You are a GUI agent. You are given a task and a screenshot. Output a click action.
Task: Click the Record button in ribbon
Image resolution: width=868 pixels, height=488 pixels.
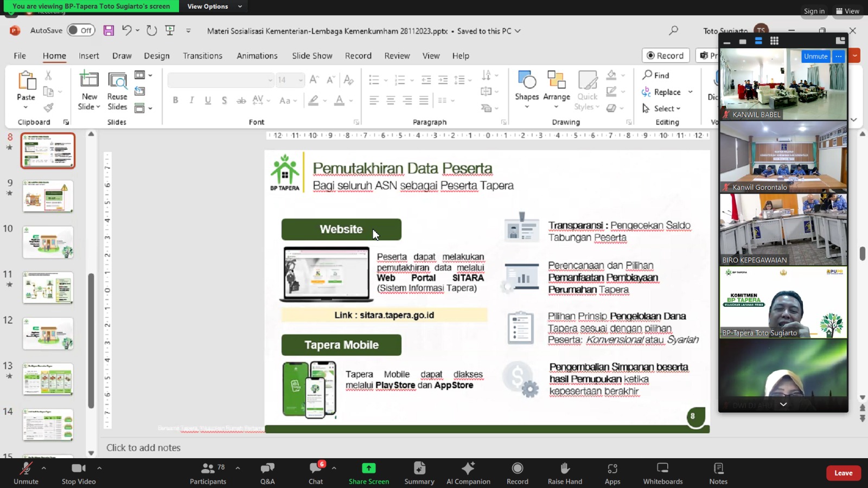pyautogui.click(x=666, y=56)
